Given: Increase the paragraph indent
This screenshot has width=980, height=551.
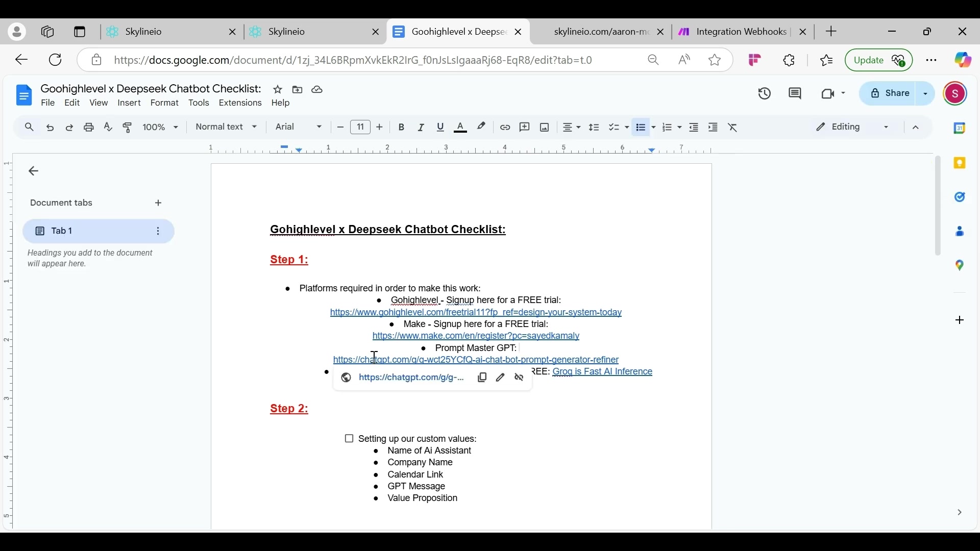Looking at the screenshot, I should click(x=714, y=128).
